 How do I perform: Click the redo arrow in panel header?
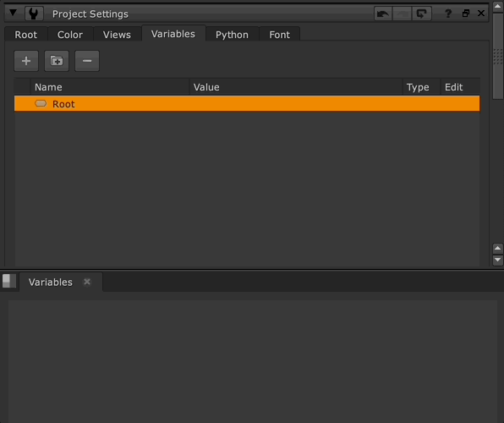[403, 14]
